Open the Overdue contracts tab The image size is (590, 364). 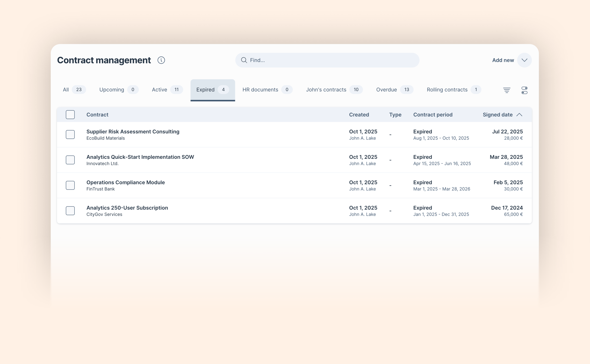click(x=386, y=90)
